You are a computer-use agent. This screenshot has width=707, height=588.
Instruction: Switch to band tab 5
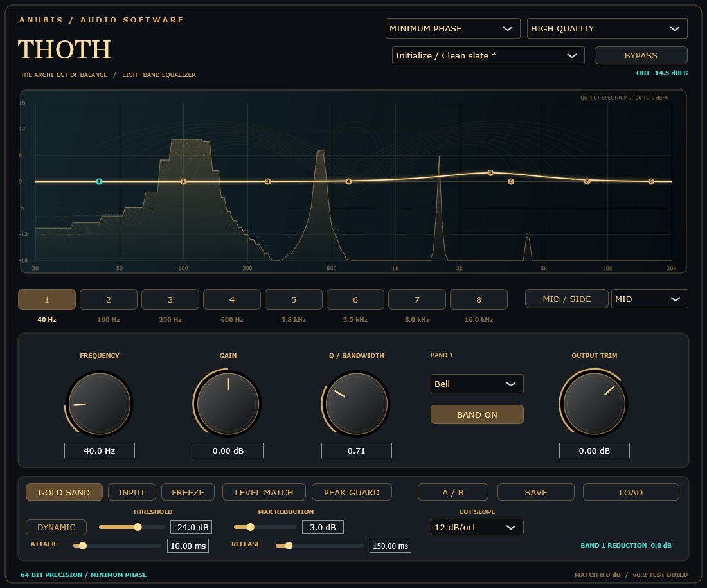pos(294,299)
